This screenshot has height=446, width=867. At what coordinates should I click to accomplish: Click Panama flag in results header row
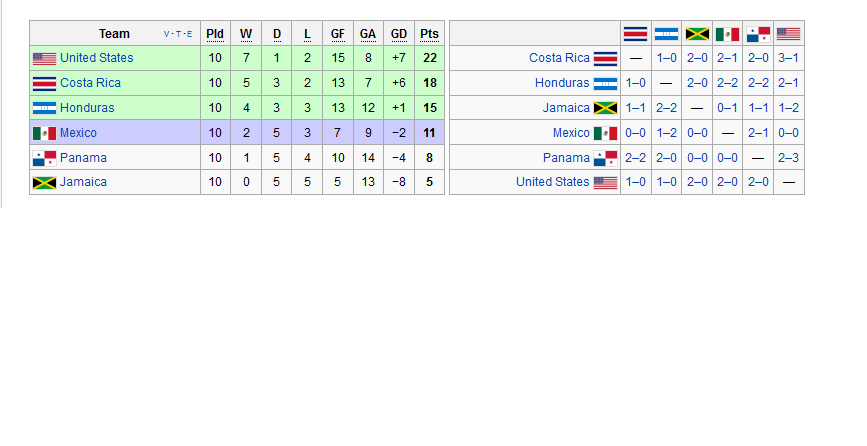758,34
